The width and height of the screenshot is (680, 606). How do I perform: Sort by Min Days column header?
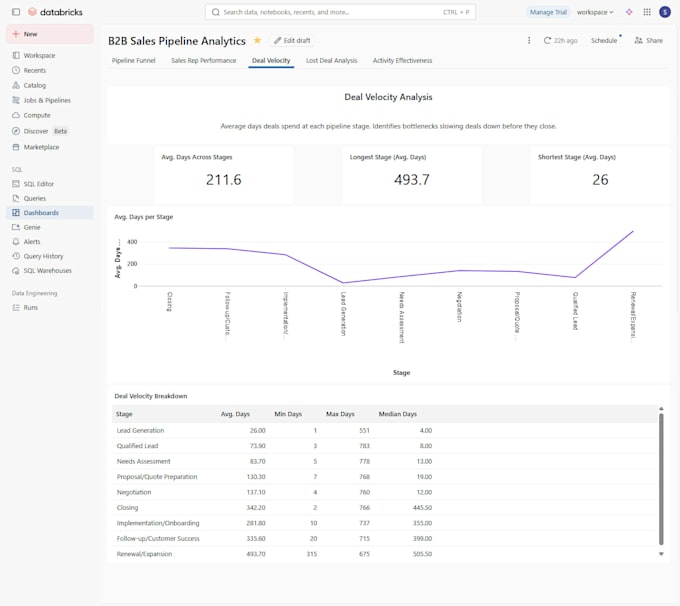click(x=288, y=414)
